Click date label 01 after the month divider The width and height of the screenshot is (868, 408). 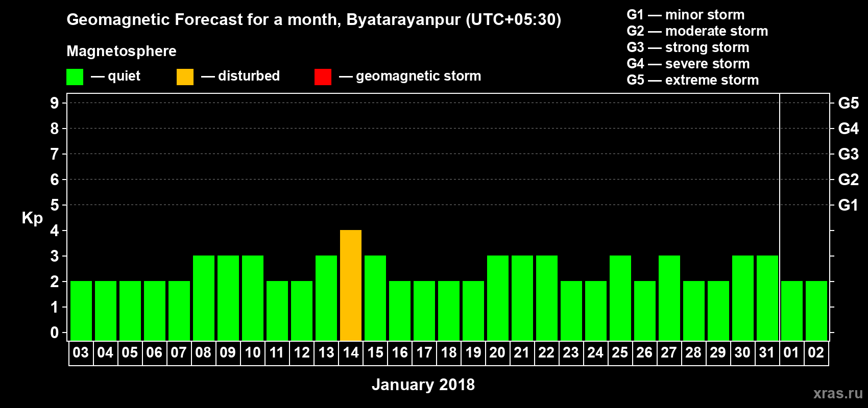click(791, 353)
